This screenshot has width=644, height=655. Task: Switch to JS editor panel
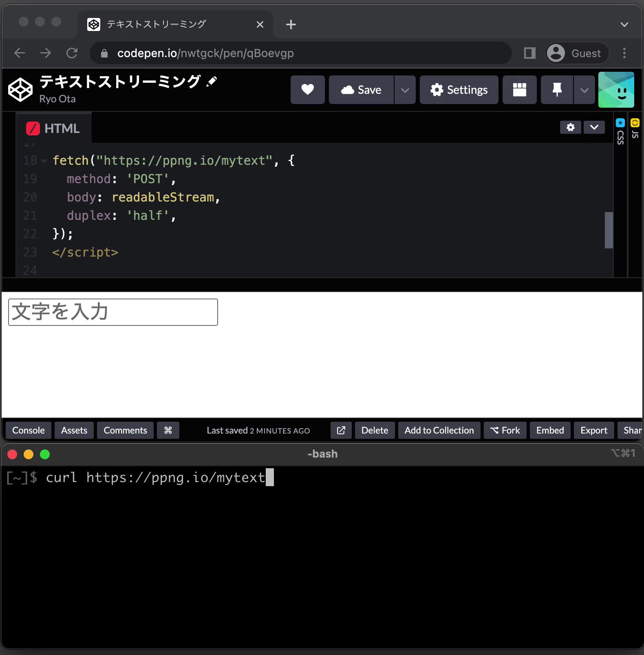click(x=635, y=129)
